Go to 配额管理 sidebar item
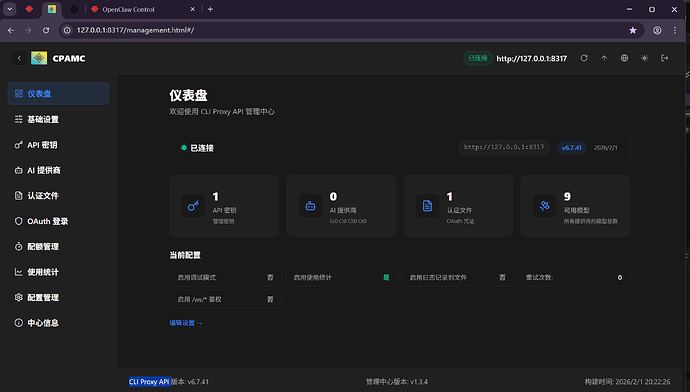This screenshot has width=690, height=392. [x=59, y=246]
